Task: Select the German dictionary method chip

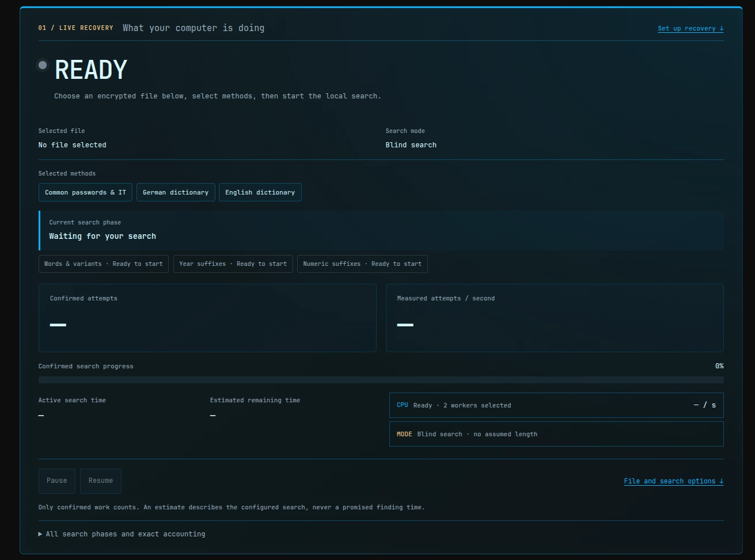Action: point(176,192)
